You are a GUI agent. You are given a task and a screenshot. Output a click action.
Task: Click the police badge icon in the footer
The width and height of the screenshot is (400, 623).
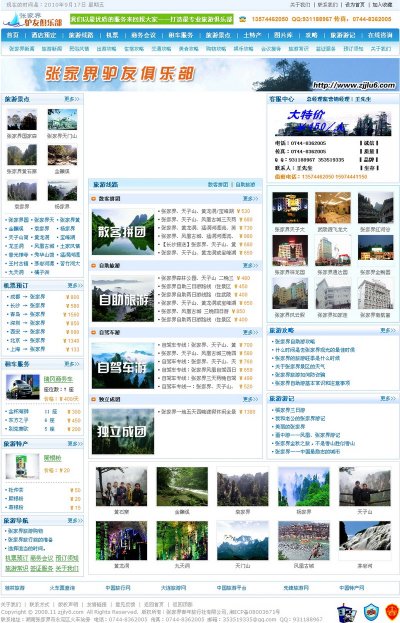pos(346,612)
